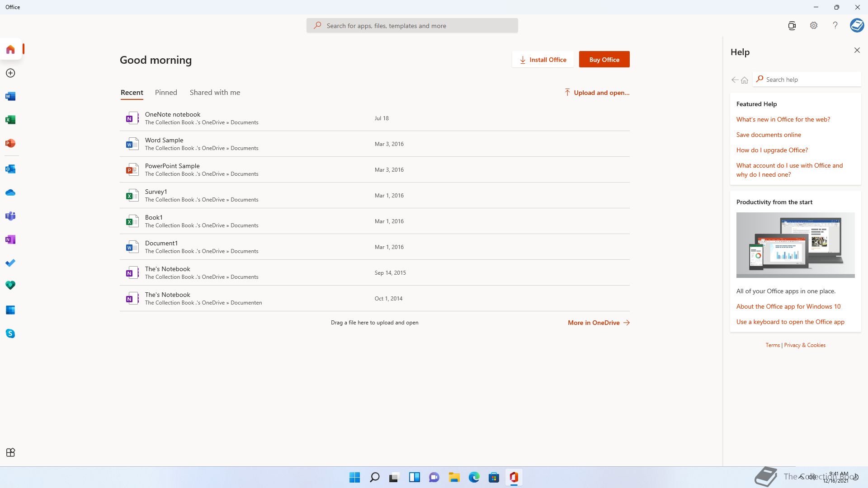Open Microsoft Teams from sidebar

(10, 216)
